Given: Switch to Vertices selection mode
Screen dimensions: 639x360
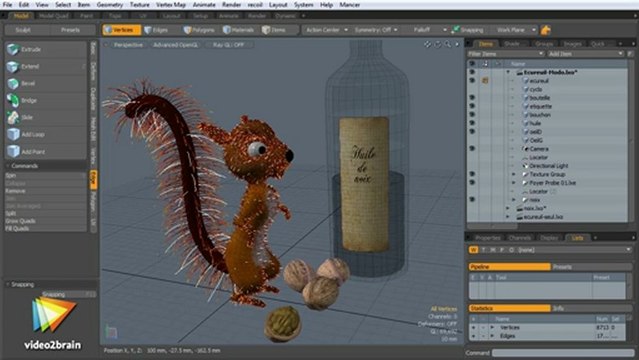Looking at the screenshot, I should [121, 30].
